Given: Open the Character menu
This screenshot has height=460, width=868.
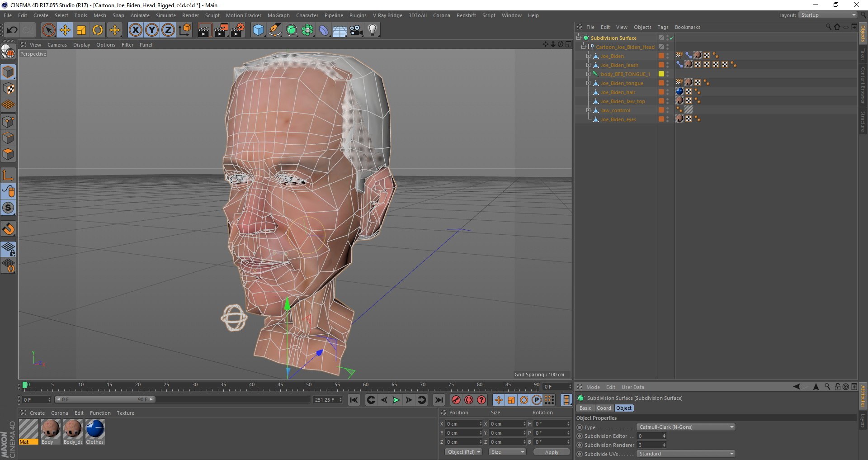Looking at the screenshot, I should click(307, 15).
